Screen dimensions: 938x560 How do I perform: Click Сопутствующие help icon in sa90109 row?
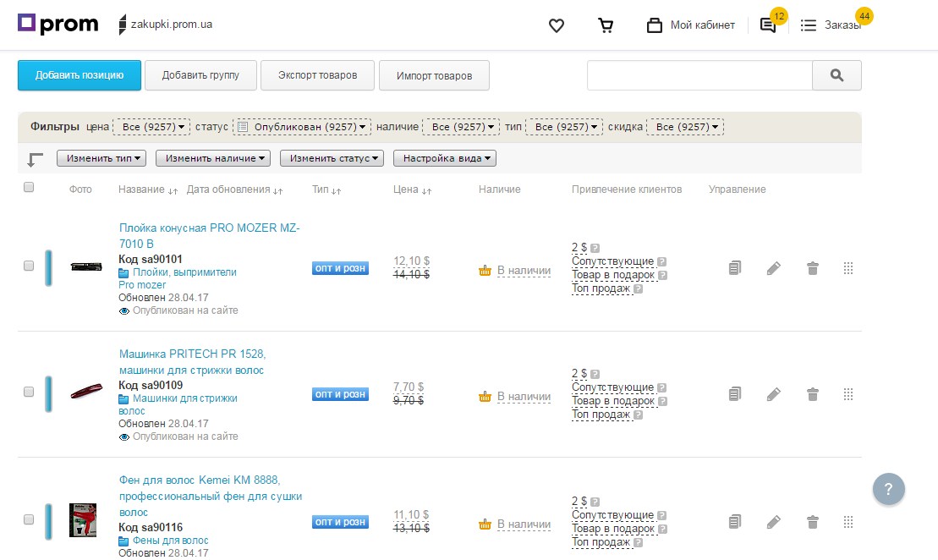[661, 387]
